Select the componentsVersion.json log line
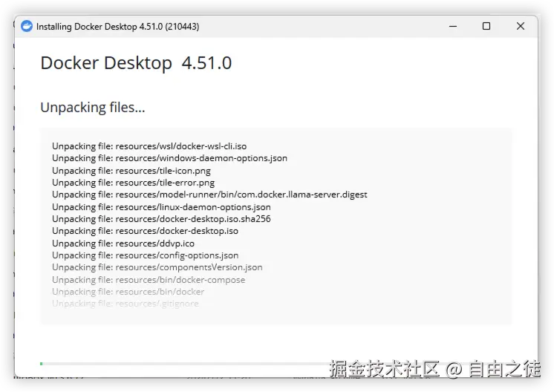Image resolution: width=554 pixels, height=392 pixels. [157, 267]
